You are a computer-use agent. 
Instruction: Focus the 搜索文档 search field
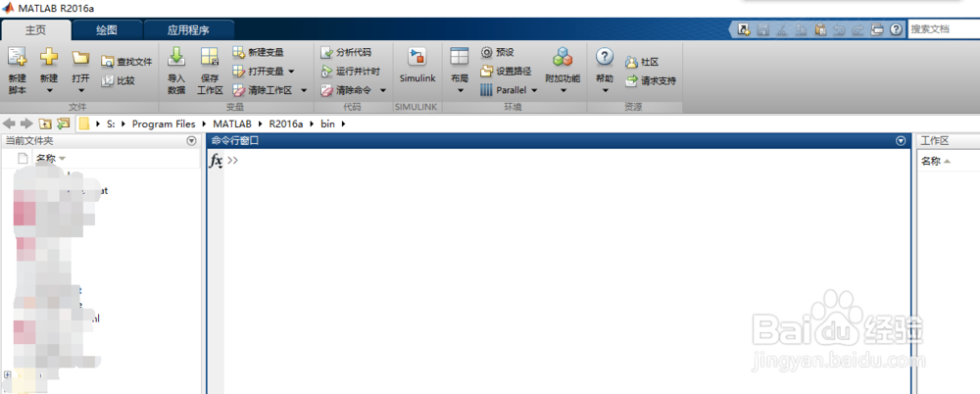(944, 28)
